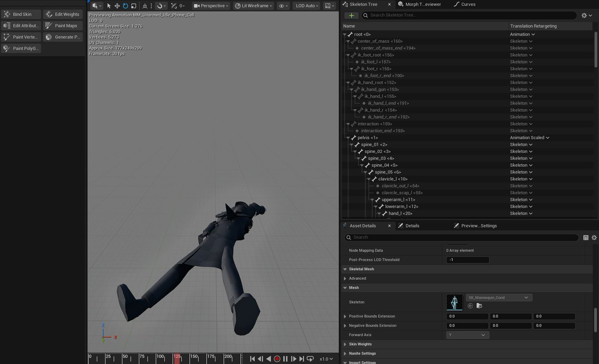Viewport: 599px width, 364px height.
Task: Open the x1.0 playback speed dropdown
Action: click(326, 359)
